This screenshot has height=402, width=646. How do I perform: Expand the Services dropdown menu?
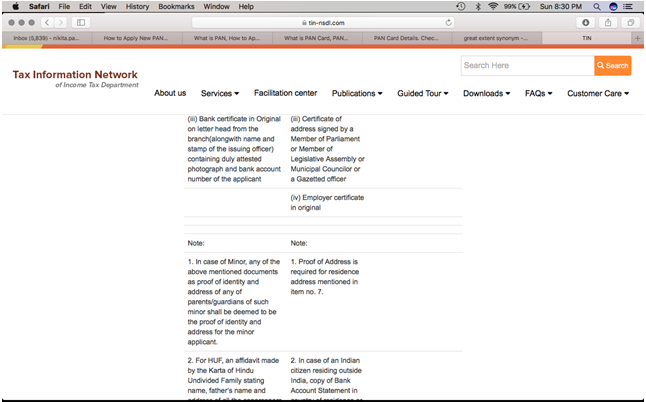220,93
